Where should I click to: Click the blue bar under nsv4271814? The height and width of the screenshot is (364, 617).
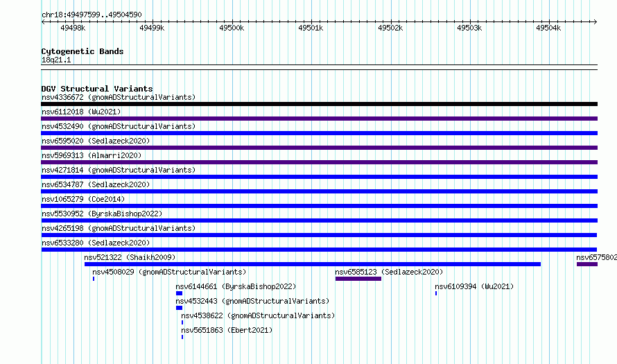[319, 177]
